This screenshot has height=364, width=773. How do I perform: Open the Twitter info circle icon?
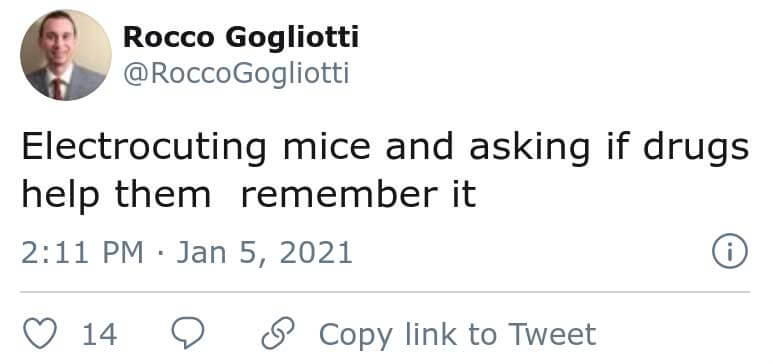tap(730, 251)
